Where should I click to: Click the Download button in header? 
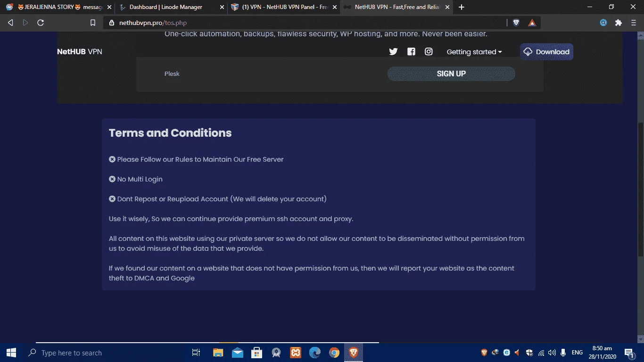[x=547, y=52]
